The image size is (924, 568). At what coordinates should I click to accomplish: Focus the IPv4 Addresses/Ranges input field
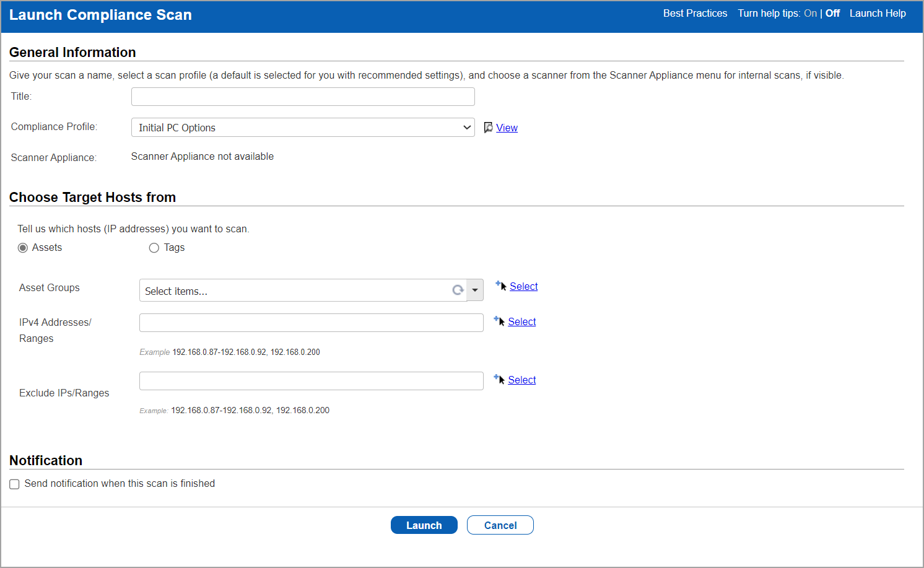click(x=312, y=323)
